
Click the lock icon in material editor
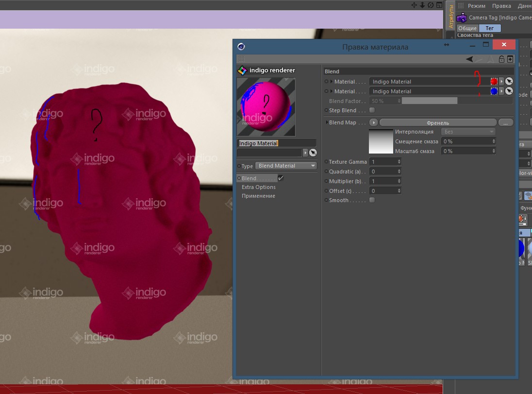[x=502, y=59]
